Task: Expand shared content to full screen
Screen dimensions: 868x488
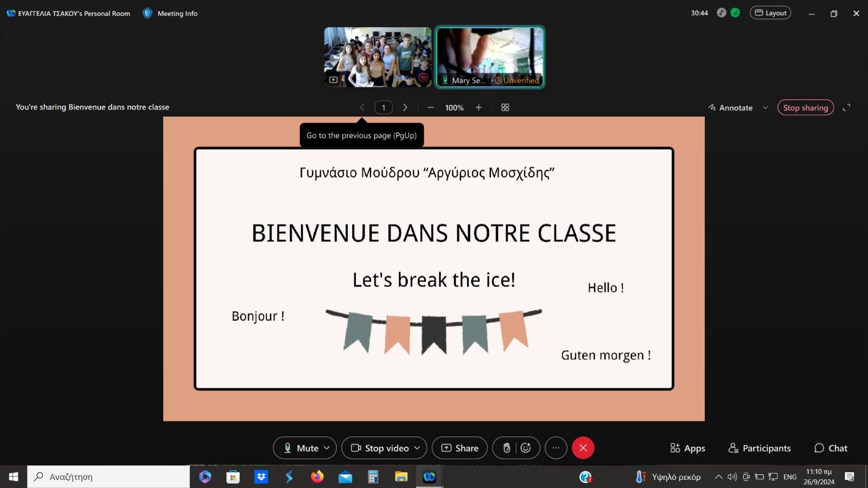Action: 846,107
